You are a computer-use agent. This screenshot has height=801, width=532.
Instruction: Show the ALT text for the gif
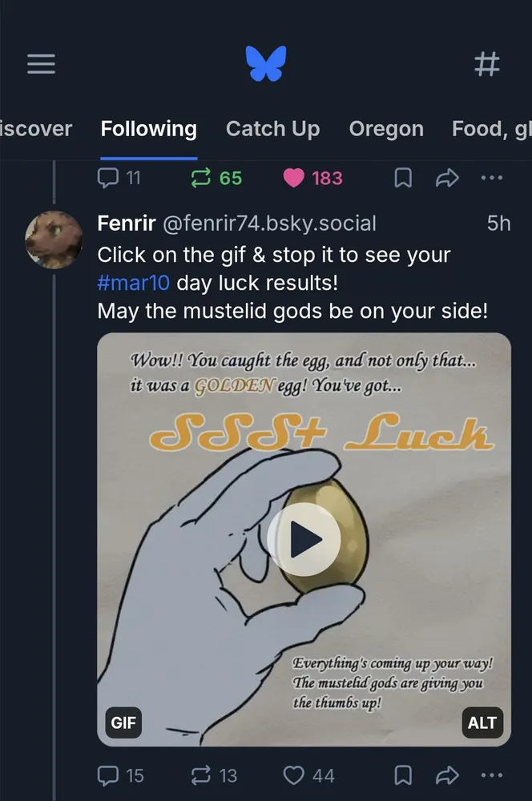[x=482, y=723]
